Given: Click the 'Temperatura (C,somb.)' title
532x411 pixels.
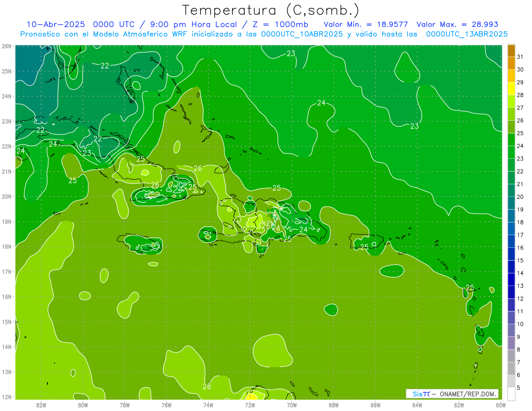Looking at the screenshot, I should 271,10.
